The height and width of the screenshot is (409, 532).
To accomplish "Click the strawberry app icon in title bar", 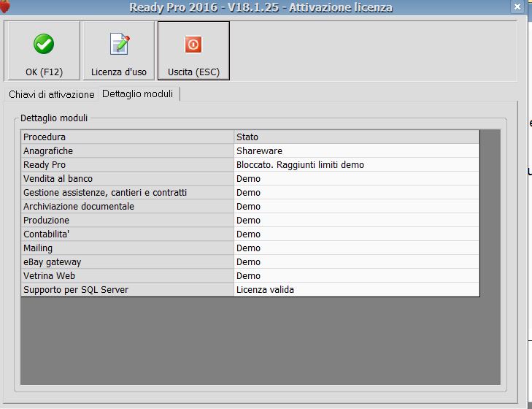I will coord(5,7).
